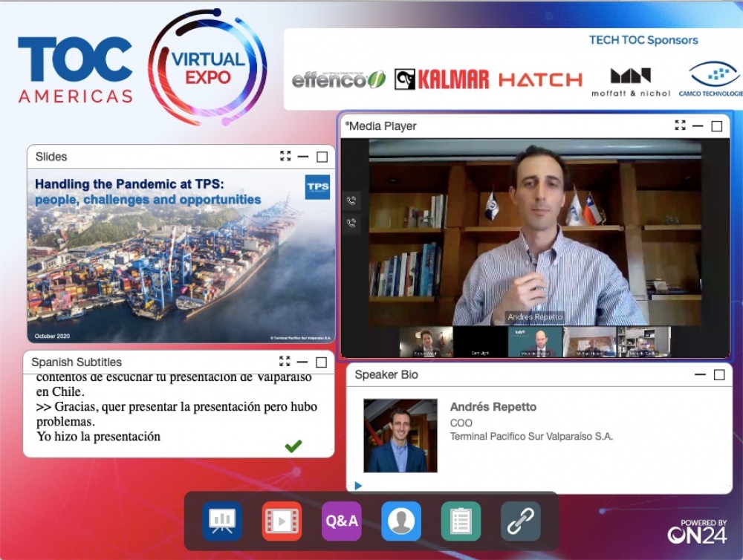Screen dimensions: 743x560
Task: Select the first participant video thumbnail
Action: pyautogui.click(x=426, y=342)
